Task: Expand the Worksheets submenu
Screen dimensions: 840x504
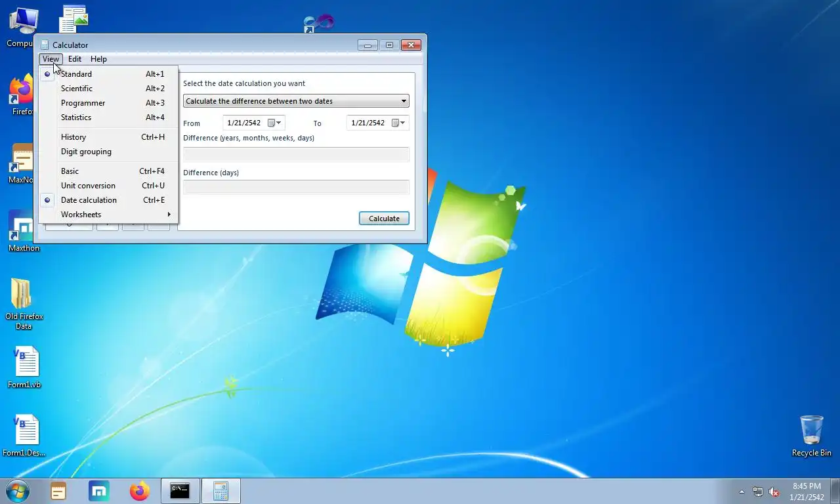Action: tap(108, 215)
